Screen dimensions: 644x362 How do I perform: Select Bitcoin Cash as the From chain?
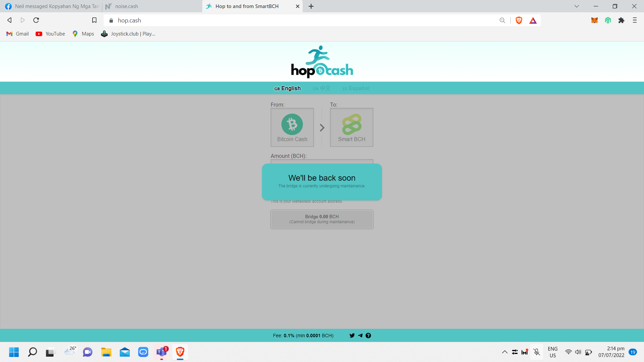(292, 127)
